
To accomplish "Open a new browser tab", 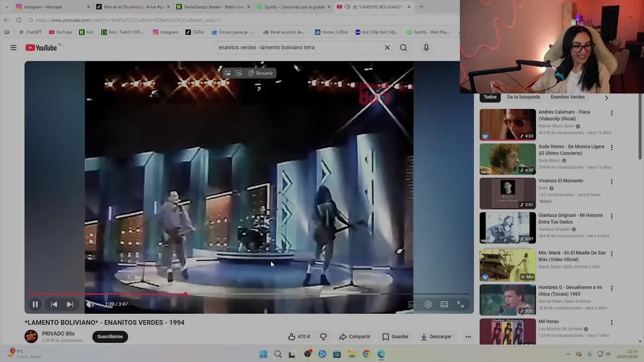I will [421, 7].
